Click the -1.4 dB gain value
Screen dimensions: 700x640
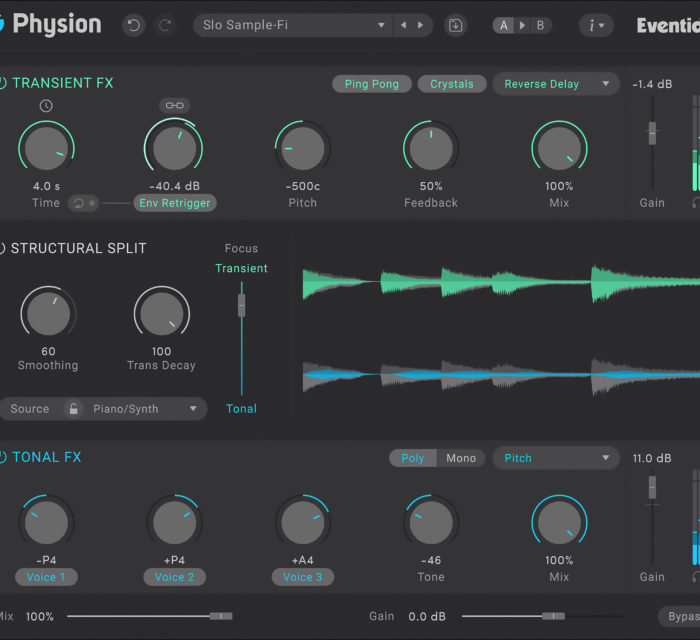tap(652, 84)
